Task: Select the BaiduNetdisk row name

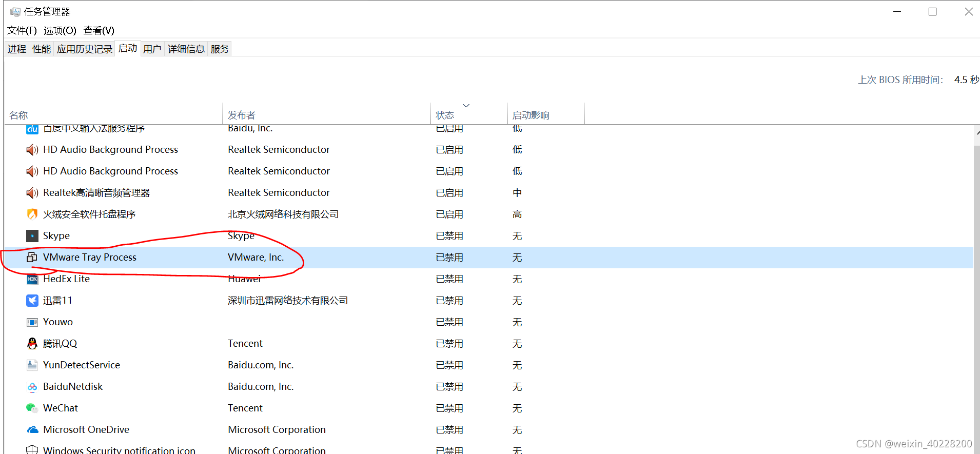Action: click(x=73, y=387)
